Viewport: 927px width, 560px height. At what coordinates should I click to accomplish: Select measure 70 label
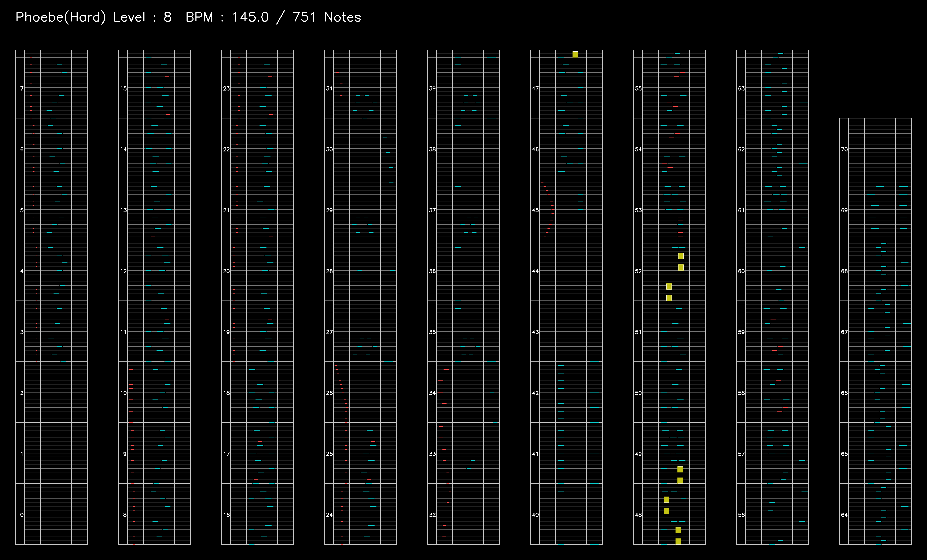(845, 149)
